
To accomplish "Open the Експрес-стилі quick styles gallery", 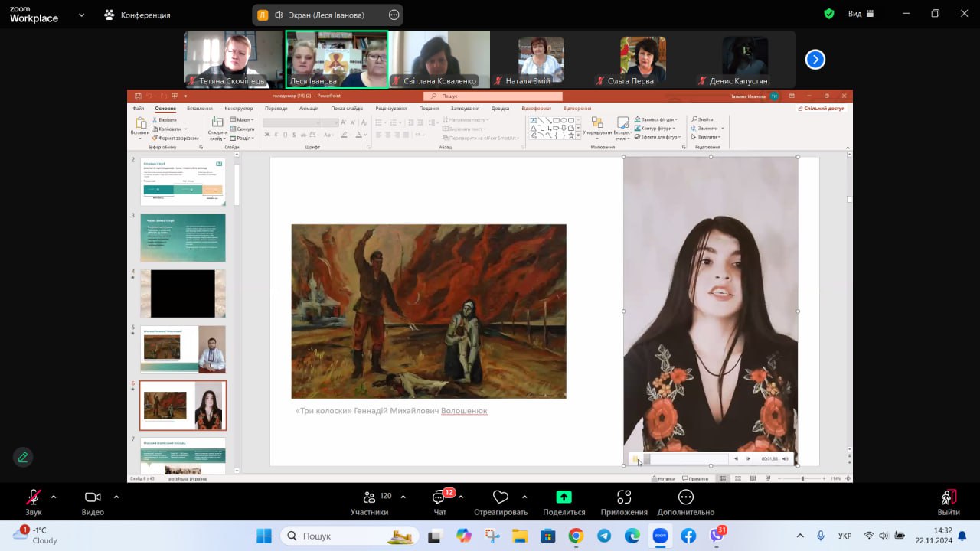I will (622, 128).
